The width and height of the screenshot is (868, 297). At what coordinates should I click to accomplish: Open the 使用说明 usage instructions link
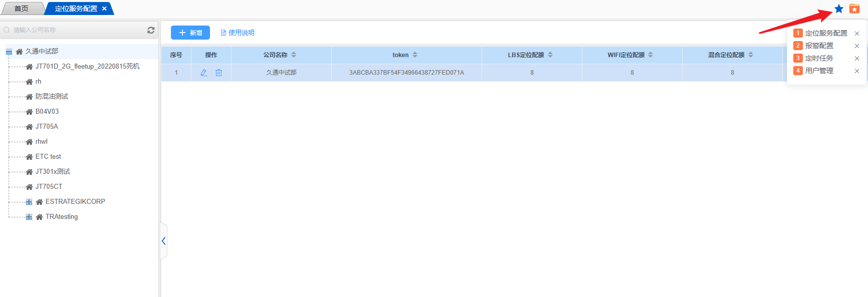(x=238, y=33)
